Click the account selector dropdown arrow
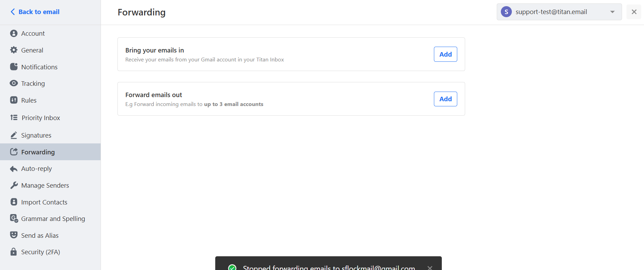Screen dimensions: 644x270 pos(612,12)
